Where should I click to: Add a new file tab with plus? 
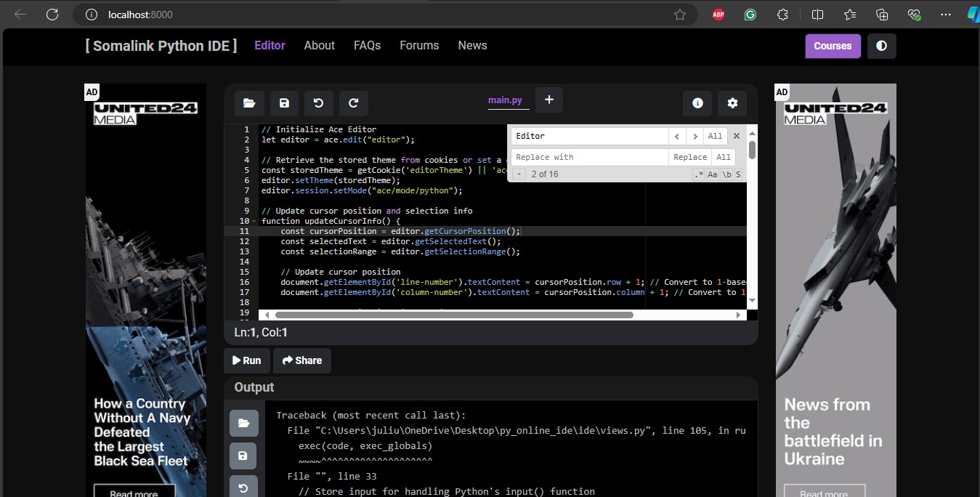(x=549, y=100)
